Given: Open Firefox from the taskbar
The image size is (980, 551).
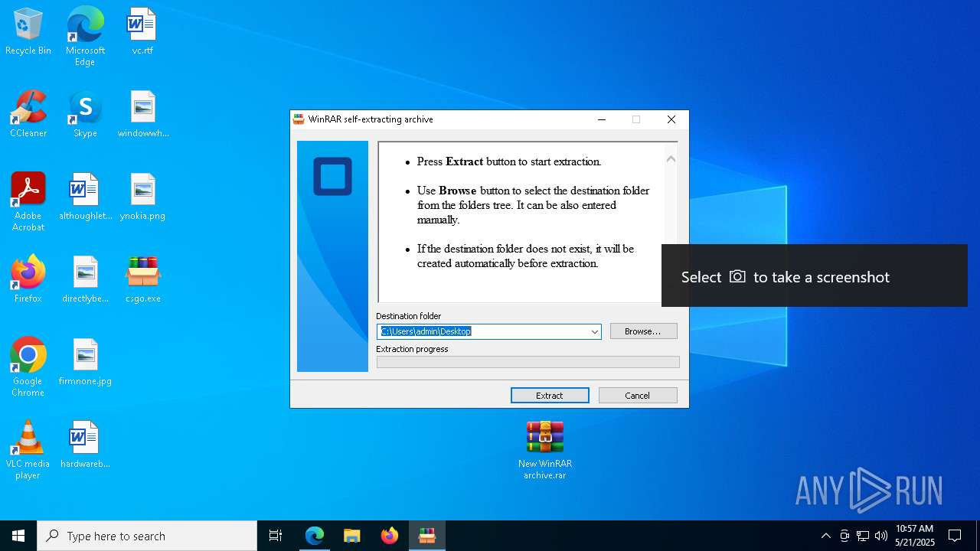Looking at the screenshot, I should coord(390,536).
